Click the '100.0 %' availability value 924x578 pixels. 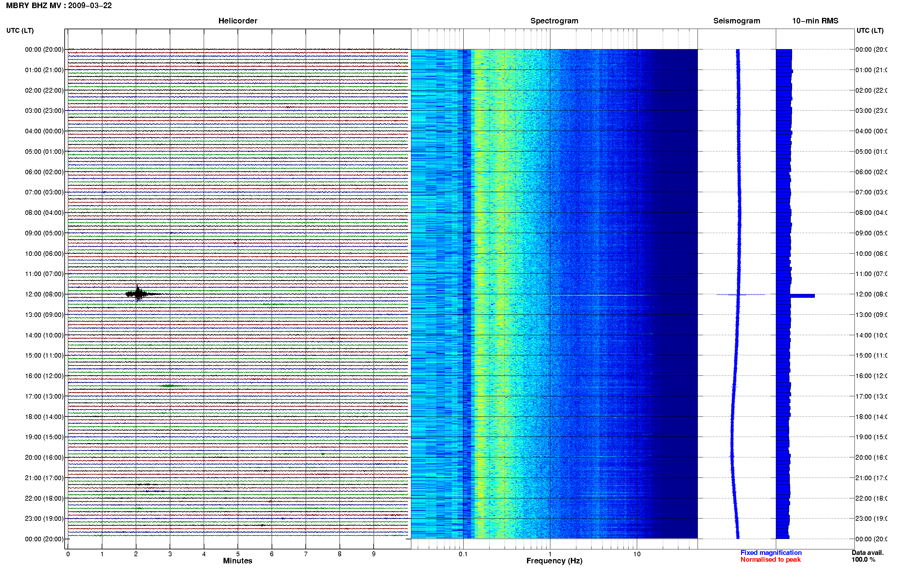tap(863, 559)
